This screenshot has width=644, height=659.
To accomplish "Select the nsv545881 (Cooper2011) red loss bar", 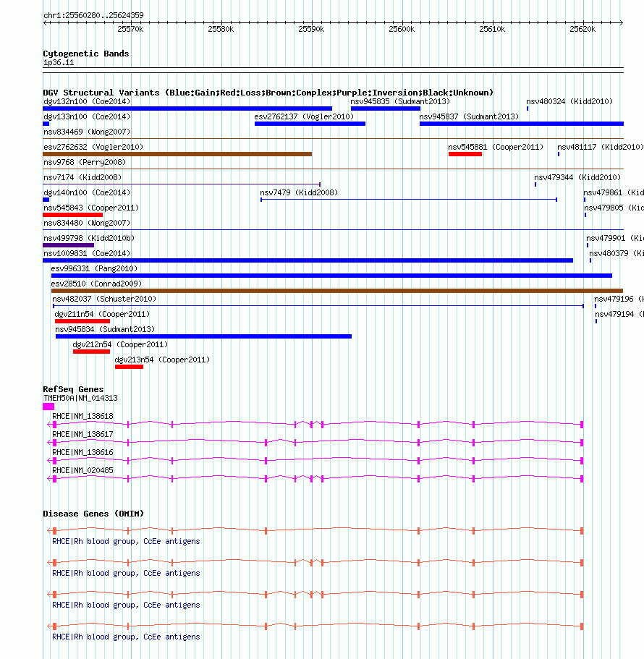I will (x=465, y=154).
